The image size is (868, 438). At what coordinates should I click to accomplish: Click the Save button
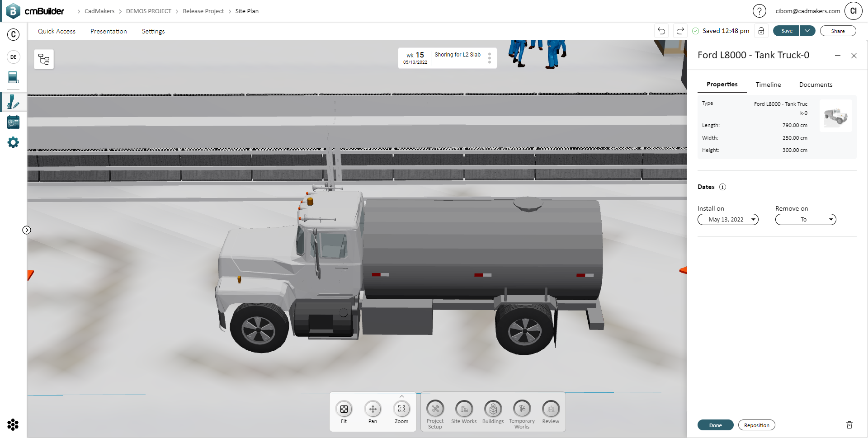point(787,31)
